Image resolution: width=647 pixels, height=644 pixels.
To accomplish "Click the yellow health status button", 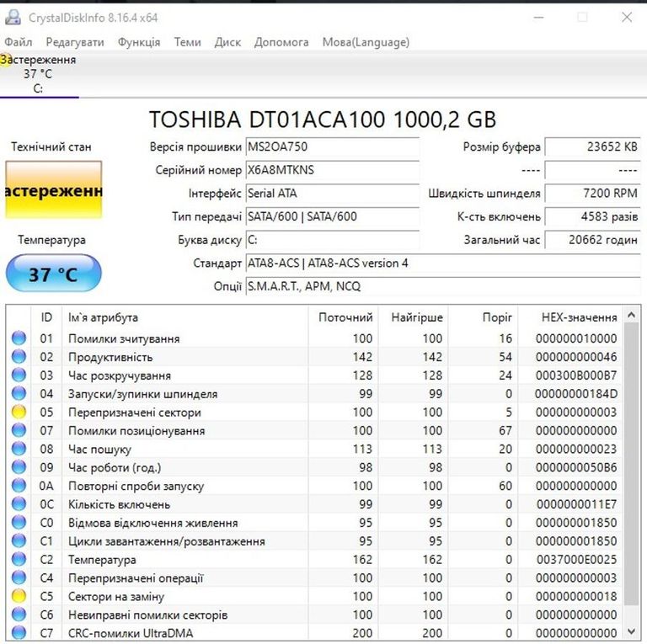I will point(54,190).
